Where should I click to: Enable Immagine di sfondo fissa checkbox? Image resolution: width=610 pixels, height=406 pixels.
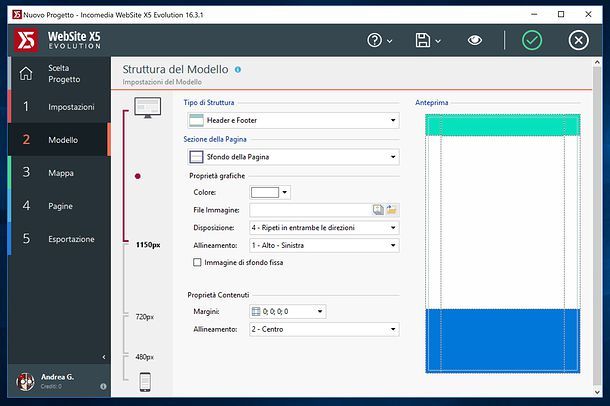[x=197, y=262]
